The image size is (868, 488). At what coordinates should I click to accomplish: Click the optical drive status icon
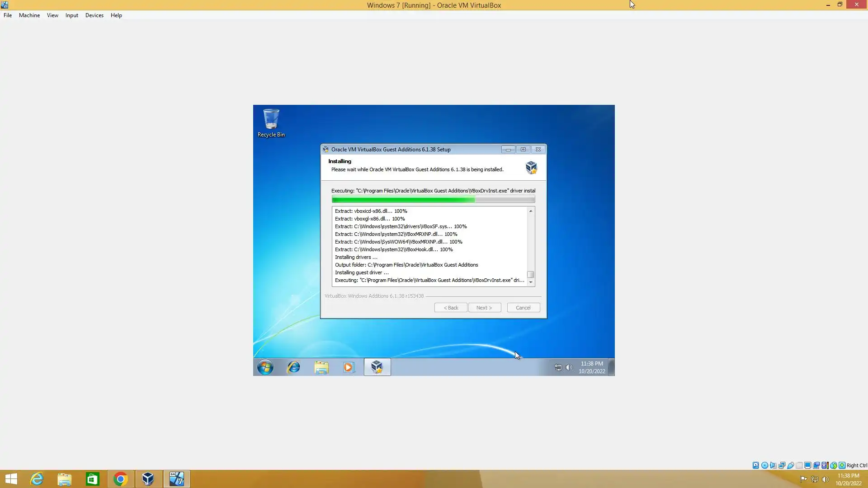point(764,465)
